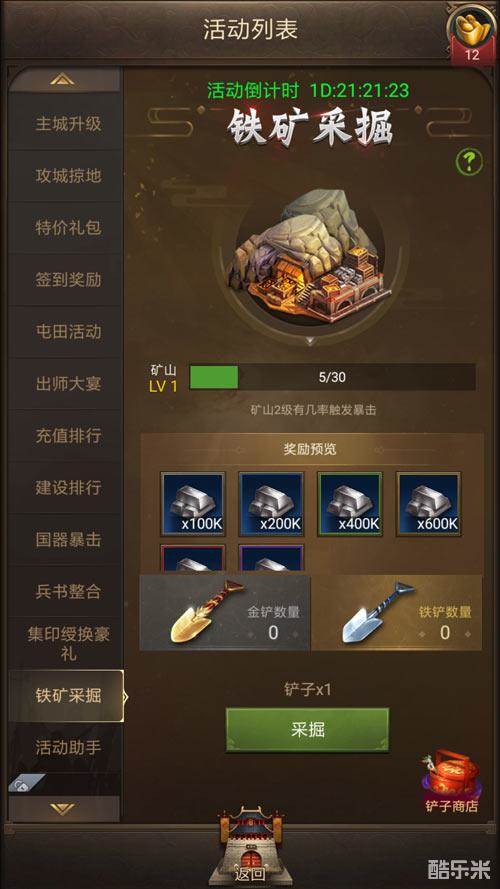The image size is (500, 889).
Task: Switch to the 签到奖励 activity tab
Action: [66, 279]
